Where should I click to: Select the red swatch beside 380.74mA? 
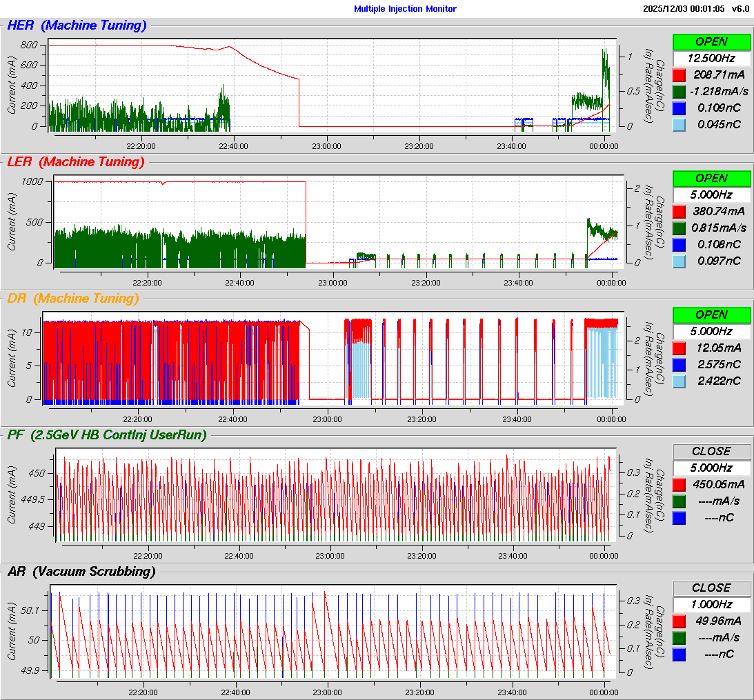click(x=679, y=211)
